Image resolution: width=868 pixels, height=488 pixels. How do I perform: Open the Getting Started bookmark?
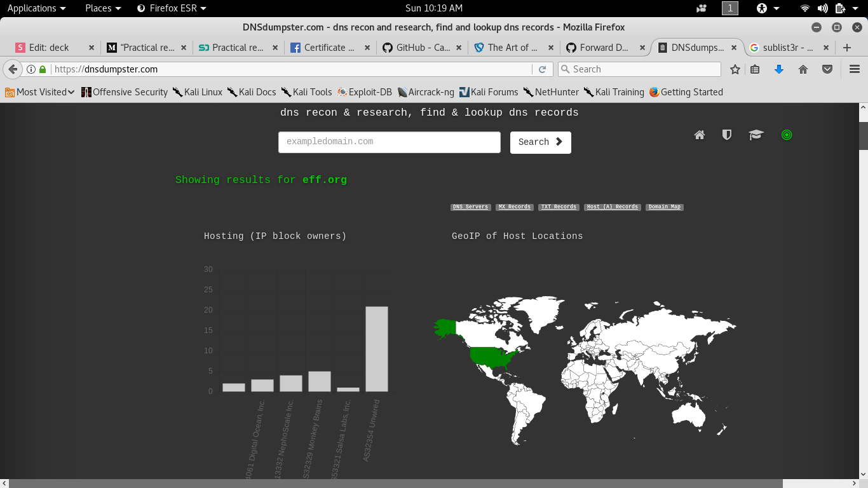point(686,92)
